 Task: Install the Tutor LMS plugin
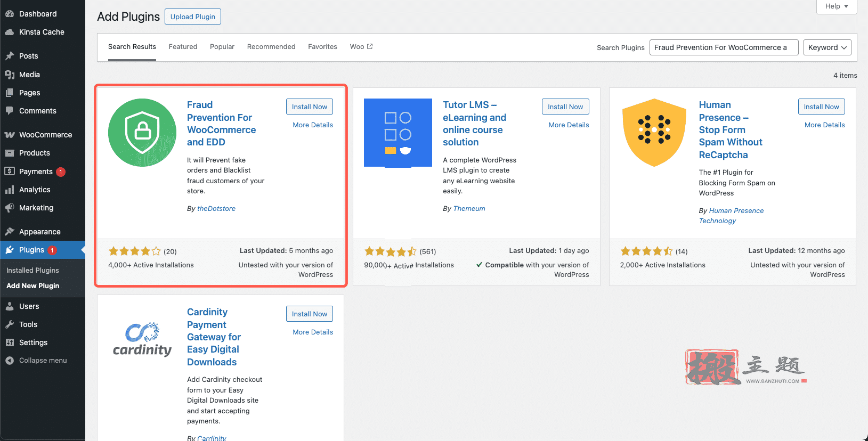coord(565,107)
